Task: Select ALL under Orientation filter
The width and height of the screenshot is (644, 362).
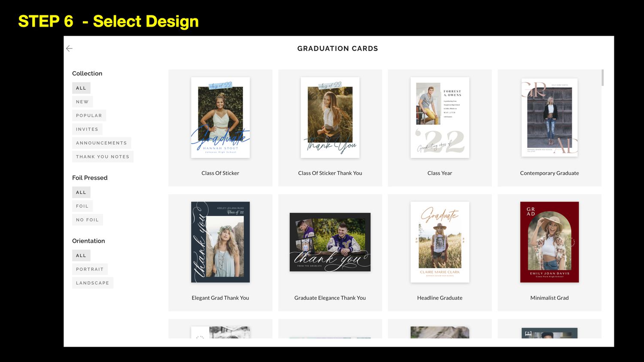Action: (81, 255)
